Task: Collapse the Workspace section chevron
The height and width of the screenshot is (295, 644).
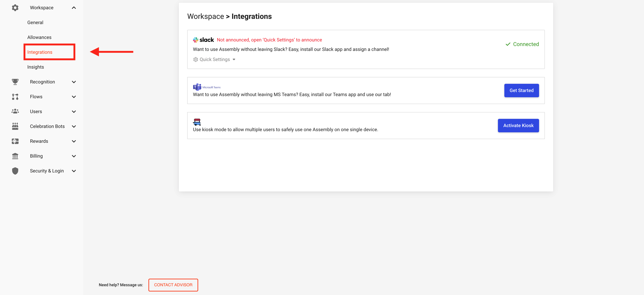Action: 74,8
